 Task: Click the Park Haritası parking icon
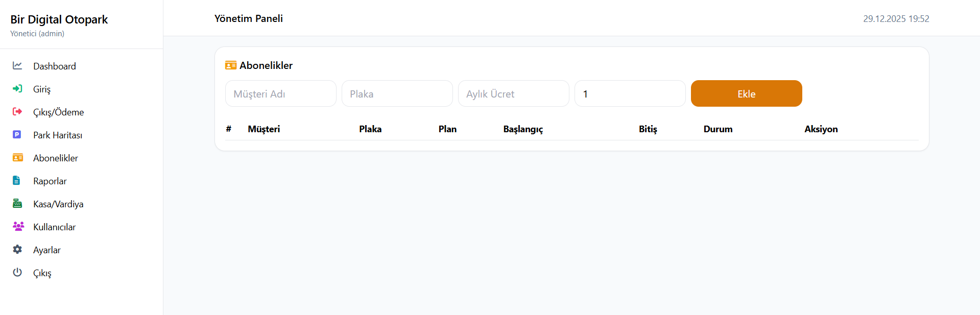[x=17, y=135]
